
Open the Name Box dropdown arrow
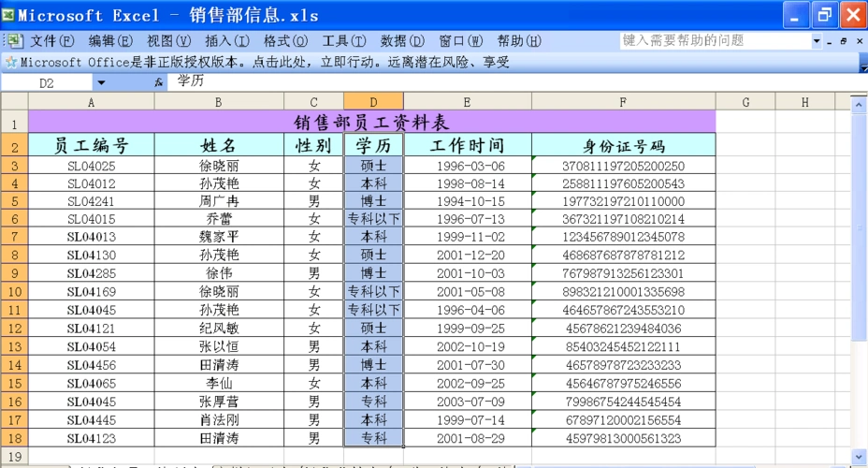click(x=101, y=82)
